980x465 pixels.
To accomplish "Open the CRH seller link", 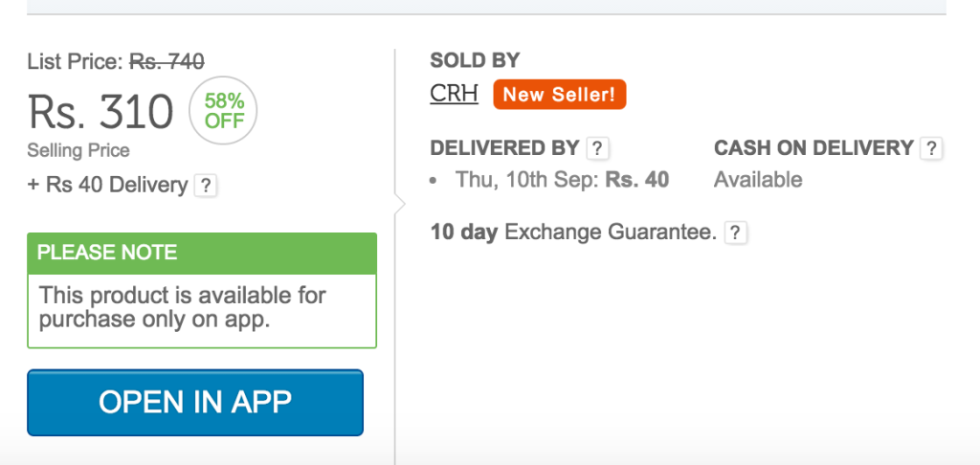I will [x=454, y=95].
